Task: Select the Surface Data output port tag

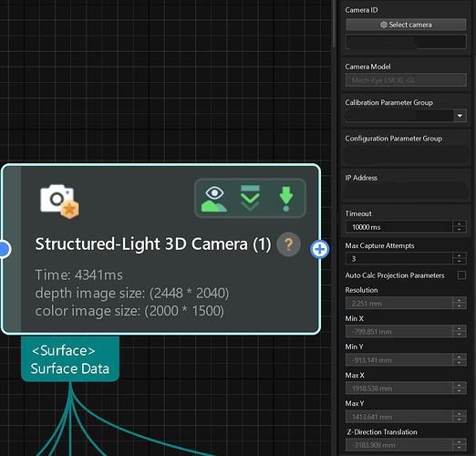Action: (70, 359)
